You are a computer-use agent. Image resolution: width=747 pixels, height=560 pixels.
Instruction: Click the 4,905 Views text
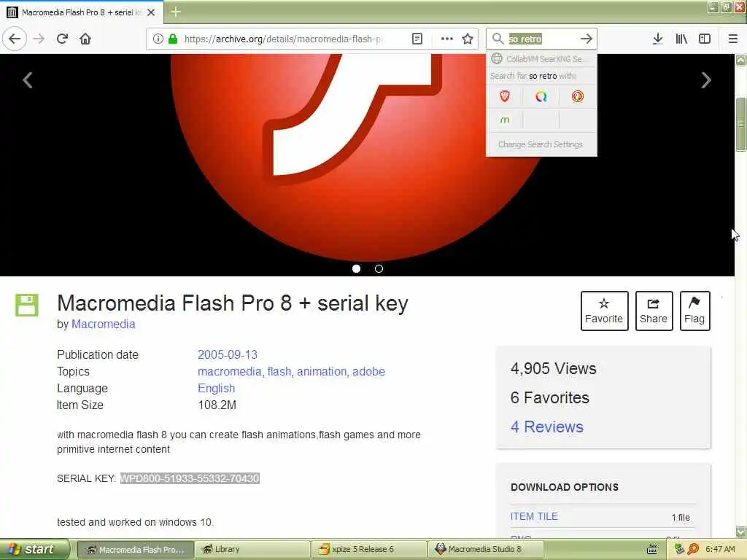554,368
